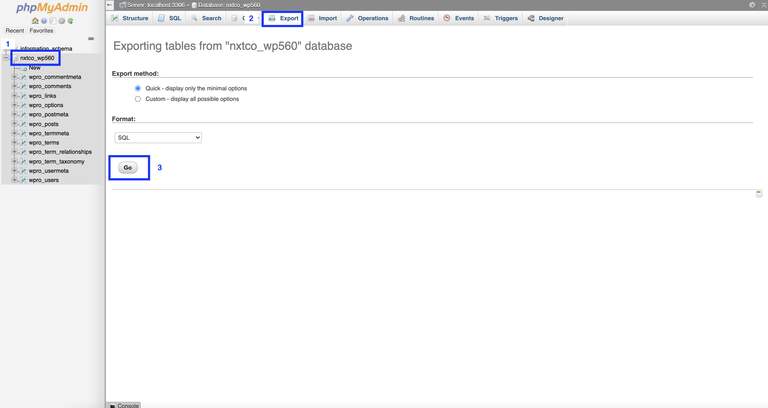Open the wpro_users table
This screenshot has height=408, width=768.
[44, 180]
